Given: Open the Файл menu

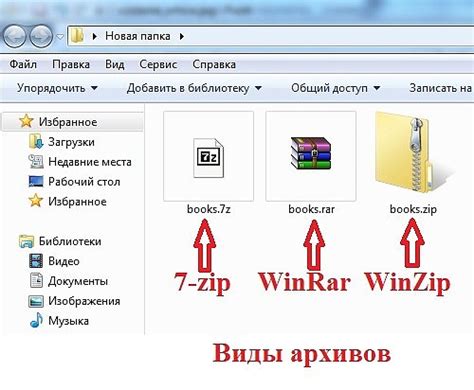Looking at the screenshot, I should tap(23, 64).
